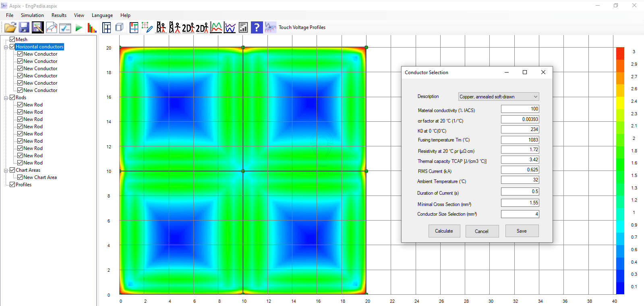Open help with blue question mark icon
The image size is (644, 306).
(257, 27)
